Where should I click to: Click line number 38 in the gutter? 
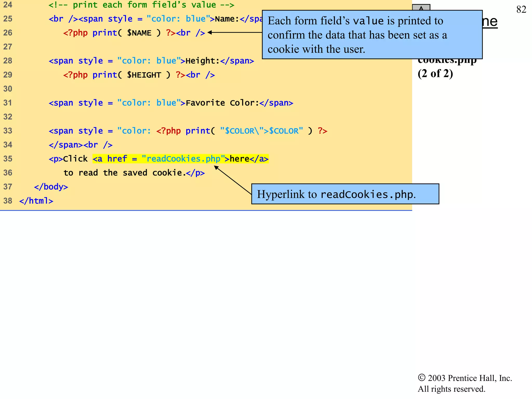coord(8,201)
